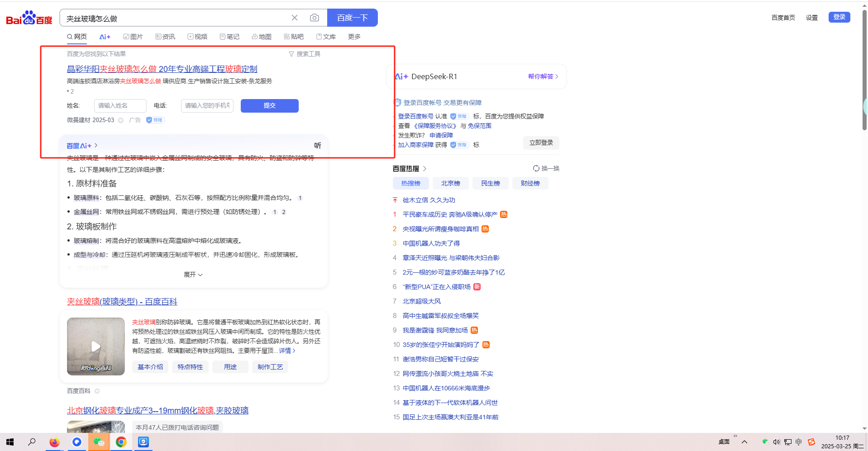Click the refresh 换一换 icon
The image size is (868, 451).
[x=536, y=168]
